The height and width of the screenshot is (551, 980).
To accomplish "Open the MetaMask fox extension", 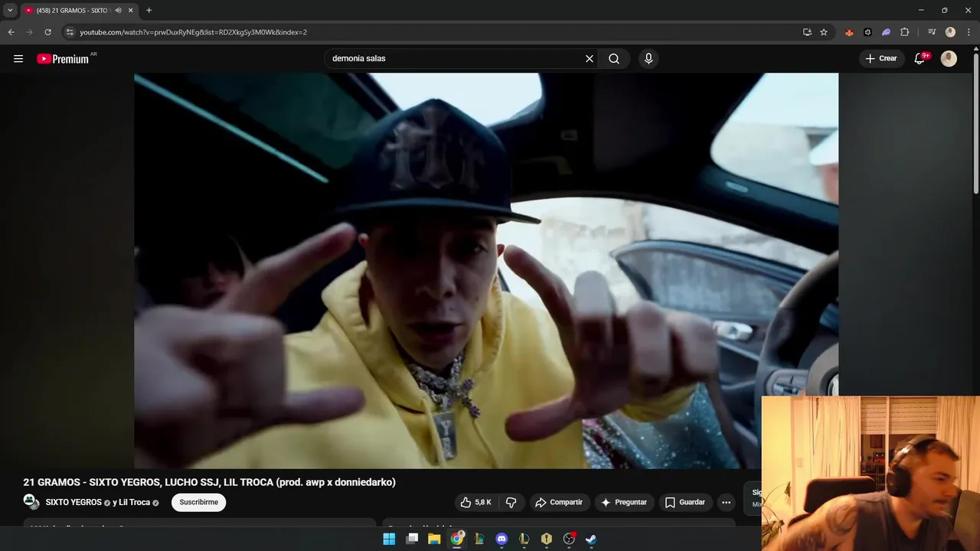I will click(x=849, y=32).
